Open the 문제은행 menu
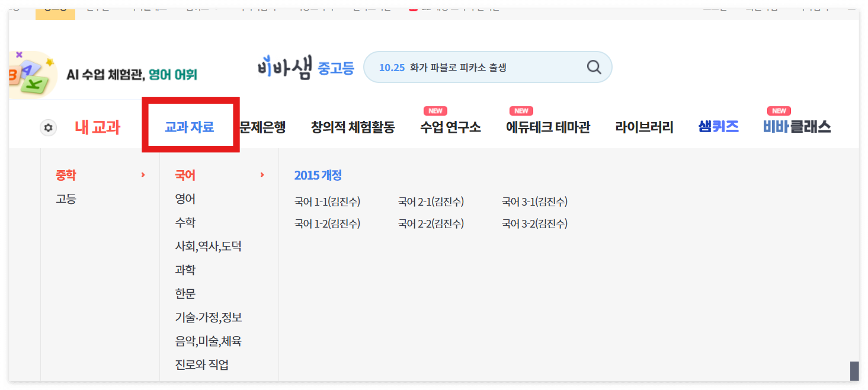 coord(261,126)
